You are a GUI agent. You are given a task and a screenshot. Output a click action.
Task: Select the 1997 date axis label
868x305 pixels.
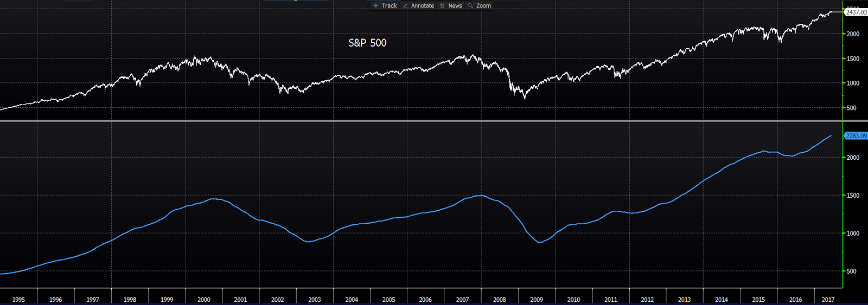click(93, 300)
